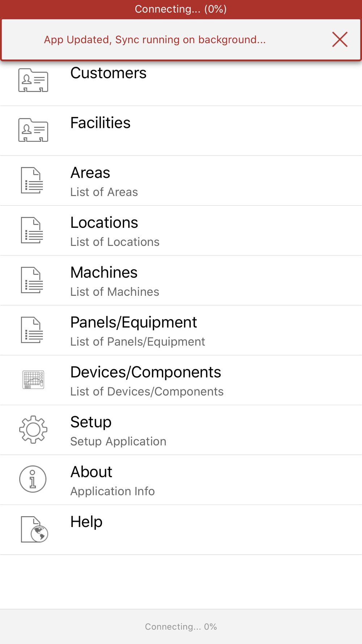View Application Info under About

112,492
